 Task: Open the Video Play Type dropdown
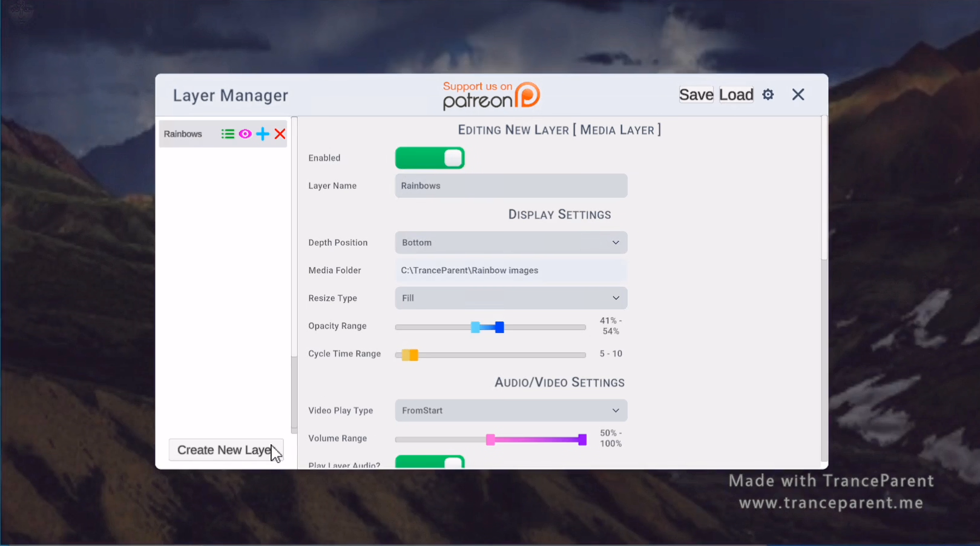(x=511, y=410)
